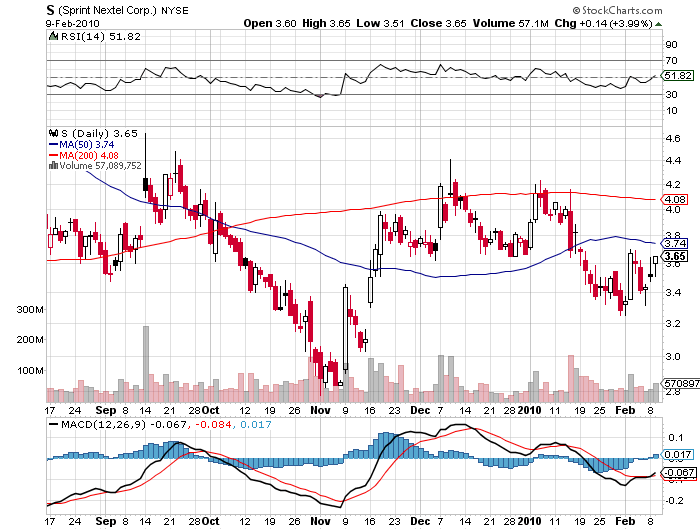
Task: Click the red -0.084 signal value
Action: 213,424
